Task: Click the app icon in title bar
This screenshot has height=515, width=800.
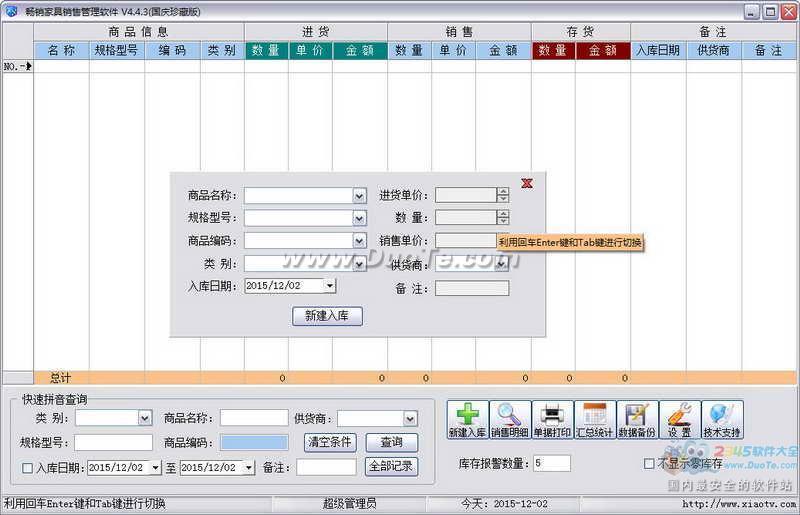Action: (11, 11)
